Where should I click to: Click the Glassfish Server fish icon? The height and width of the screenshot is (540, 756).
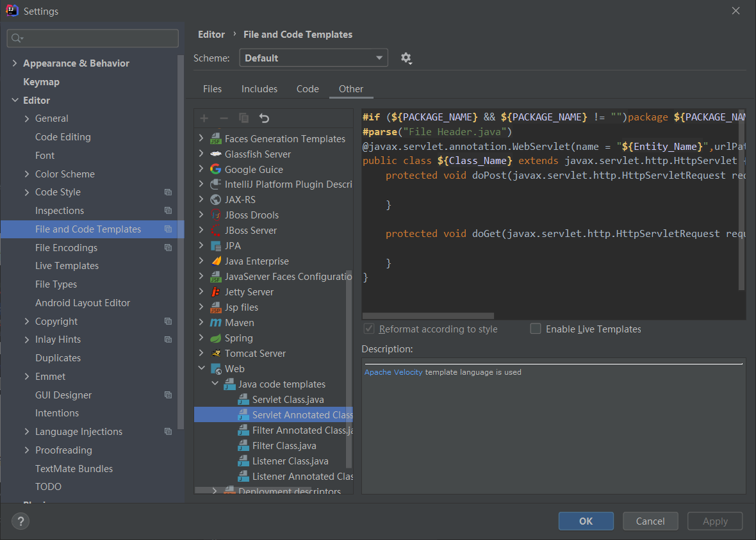pos(215,154)
